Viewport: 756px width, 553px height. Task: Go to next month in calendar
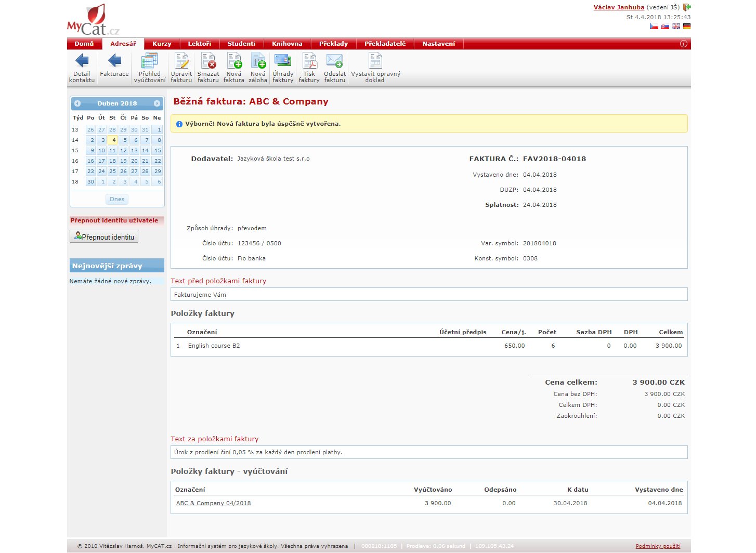click(157, 103)
